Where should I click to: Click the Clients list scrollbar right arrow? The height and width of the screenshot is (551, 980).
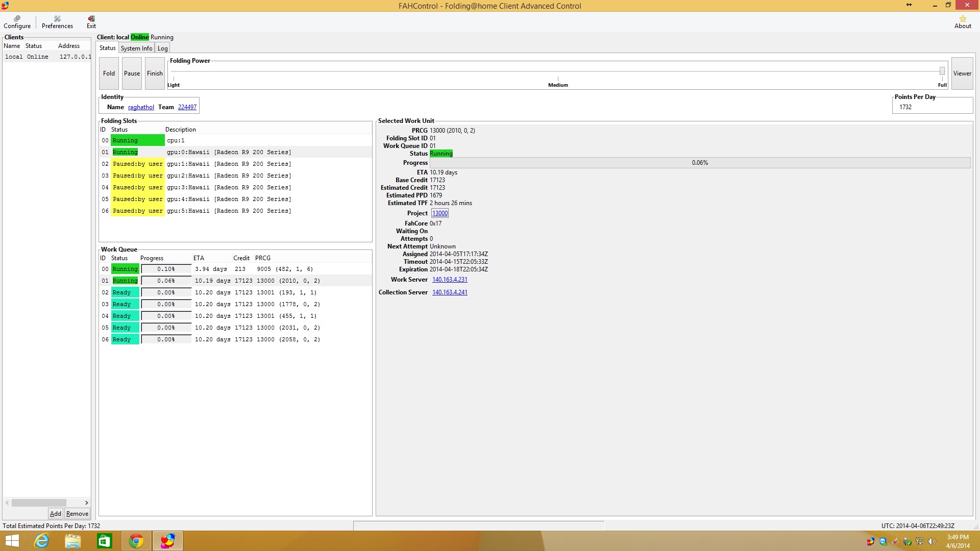(x=86, y=503)
